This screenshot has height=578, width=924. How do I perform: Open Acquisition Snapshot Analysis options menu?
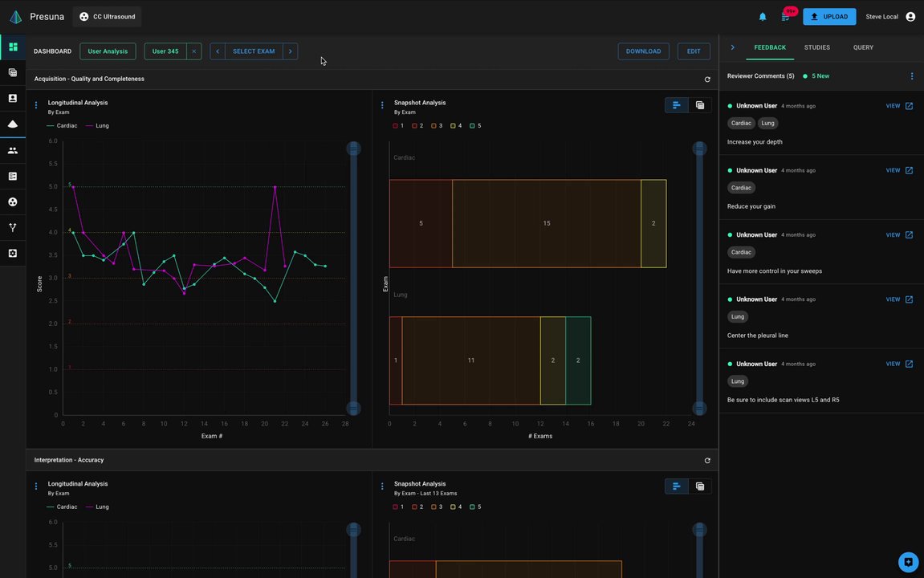point(382,105)
